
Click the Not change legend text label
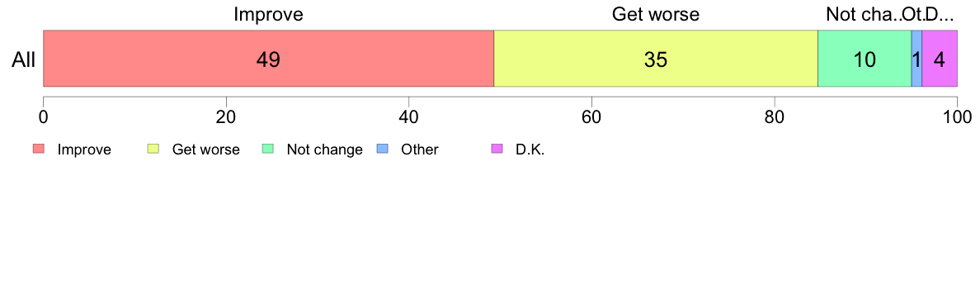point(324,150)
